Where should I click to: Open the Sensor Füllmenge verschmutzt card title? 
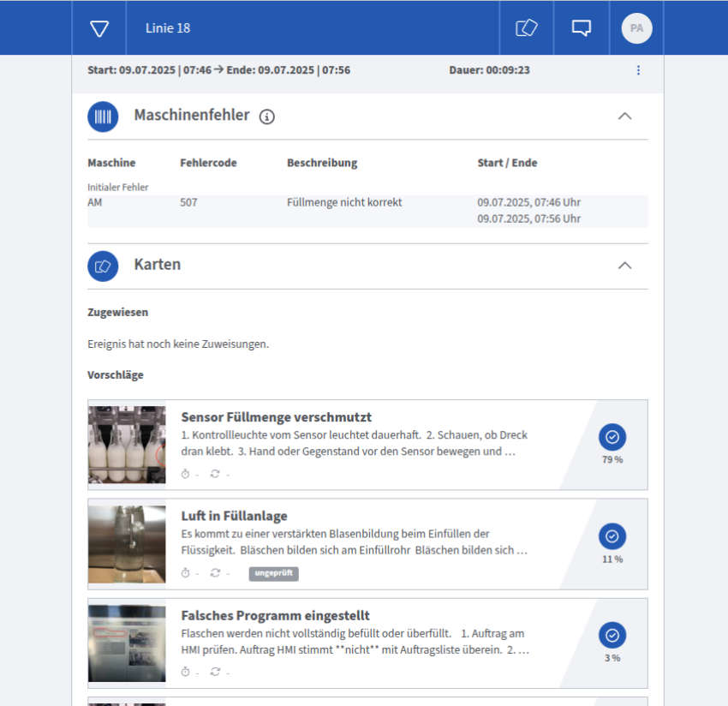[276, 417]
